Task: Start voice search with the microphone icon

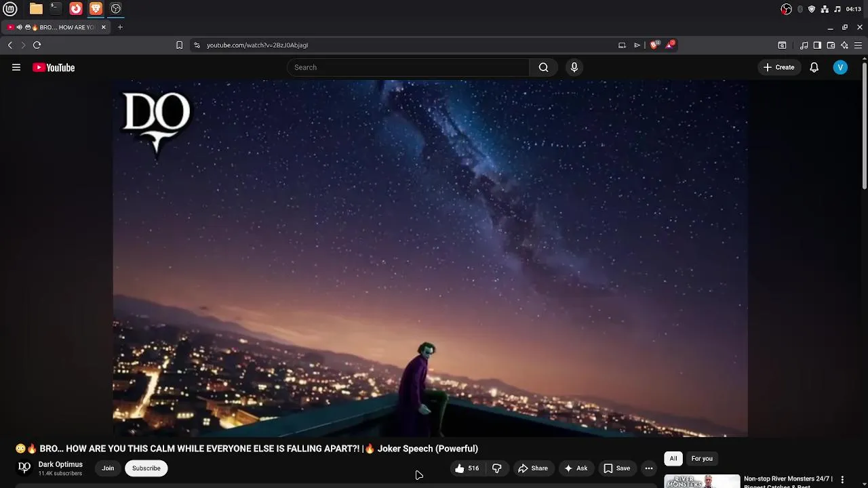Action: [574, 67]
